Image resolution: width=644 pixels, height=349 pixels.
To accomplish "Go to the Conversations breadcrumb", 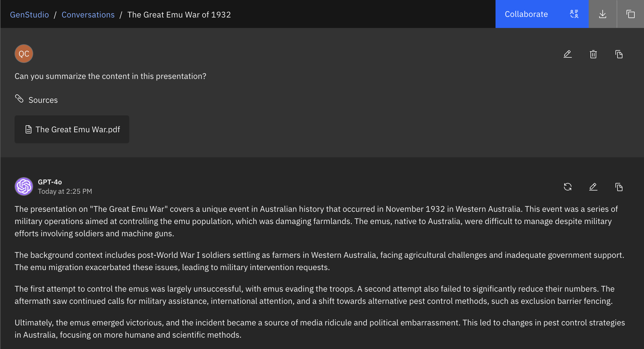I will coord(88,15).
